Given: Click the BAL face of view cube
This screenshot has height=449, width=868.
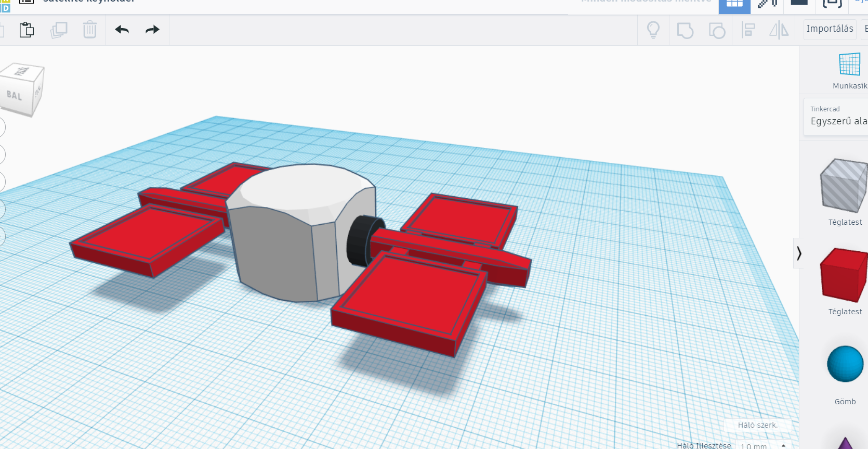Looking at the screenshot, I should (x=15, y=95).
